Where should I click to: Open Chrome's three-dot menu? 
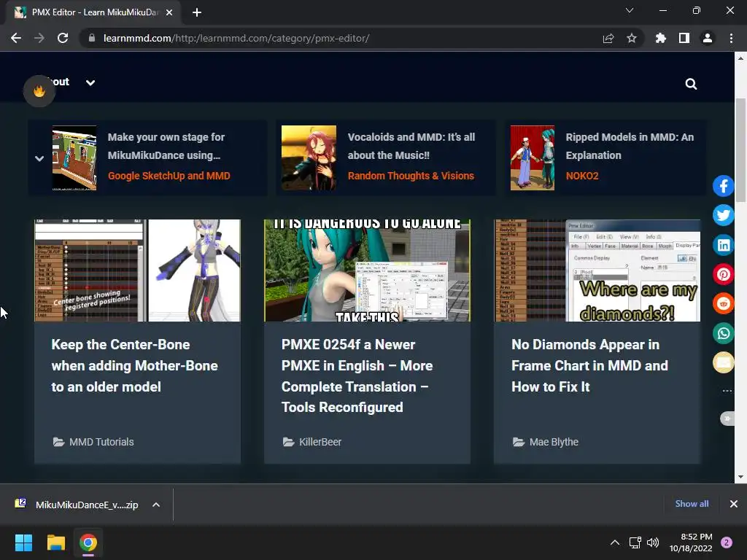[731, 38]
